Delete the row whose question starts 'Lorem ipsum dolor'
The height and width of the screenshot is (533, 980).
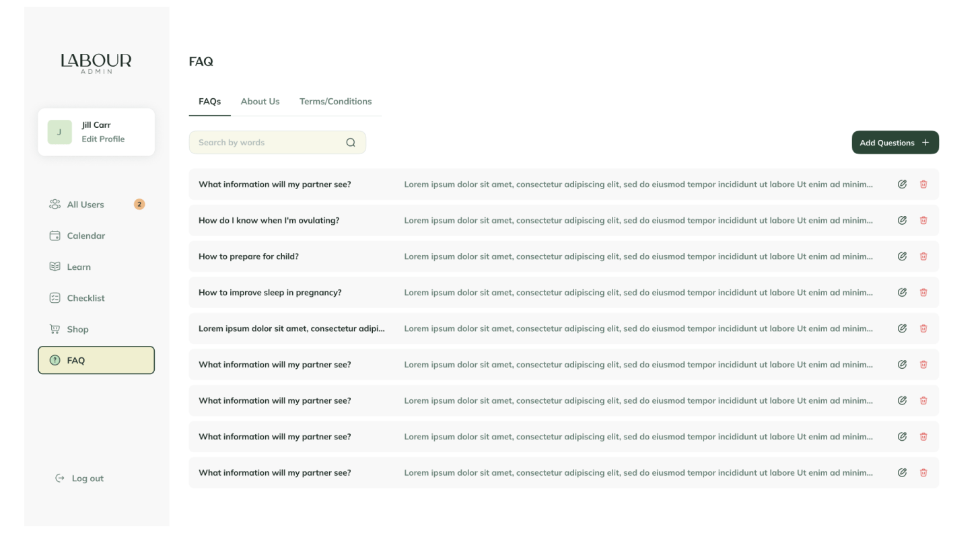pos(923,328)
